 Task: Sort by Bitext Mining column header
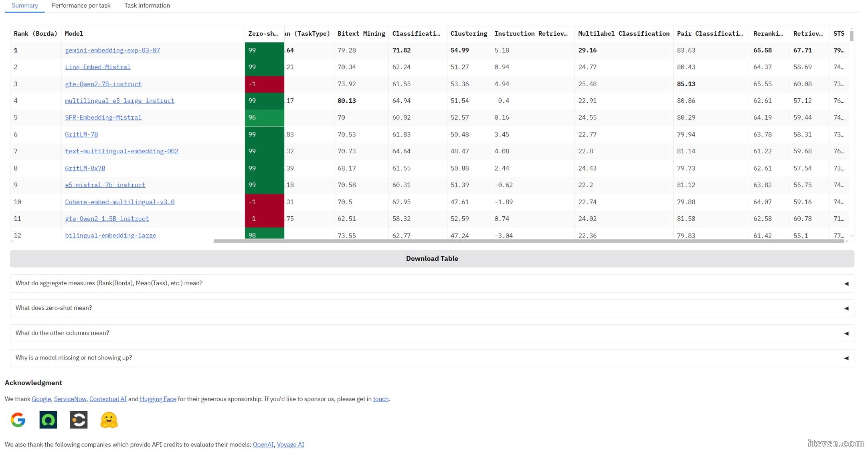[x=361, y=34]
